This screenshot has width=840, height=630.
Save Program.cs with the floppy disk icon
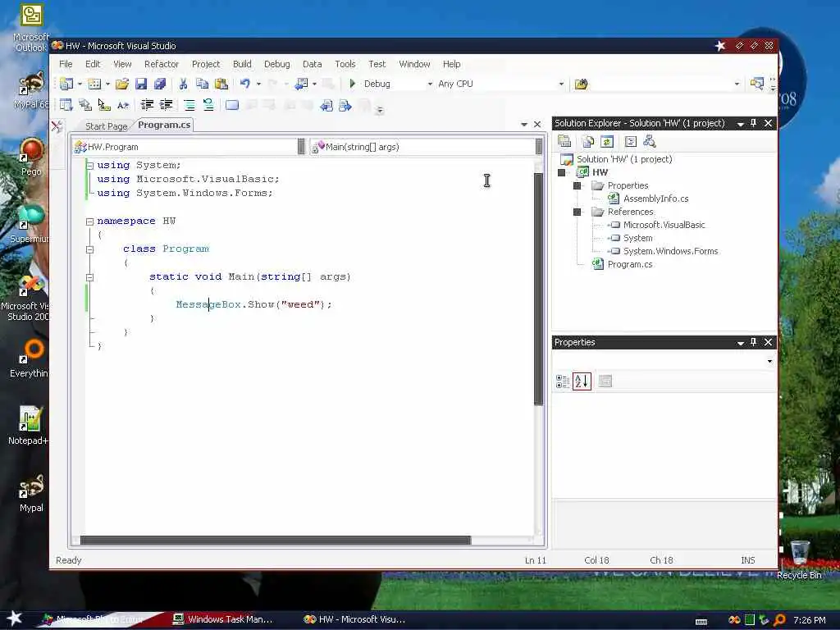click(x=141, y=84)
